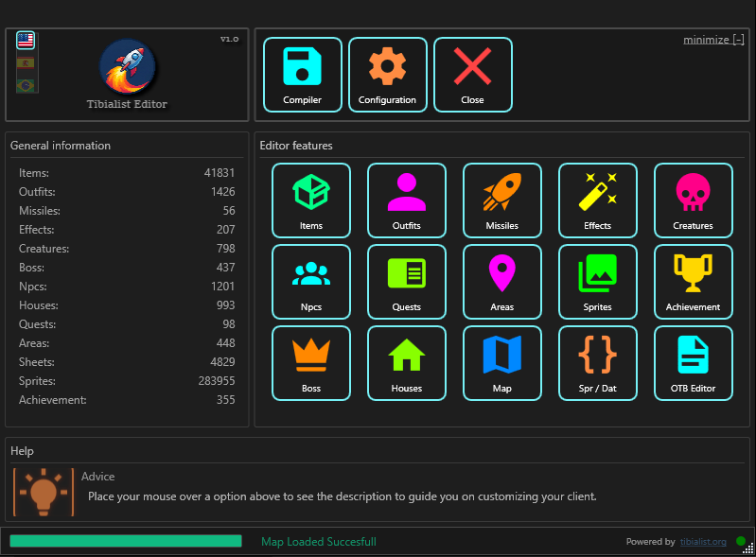Open the Configuration gear
Viewport: 756px width, 557px height.
coord(388,75)
